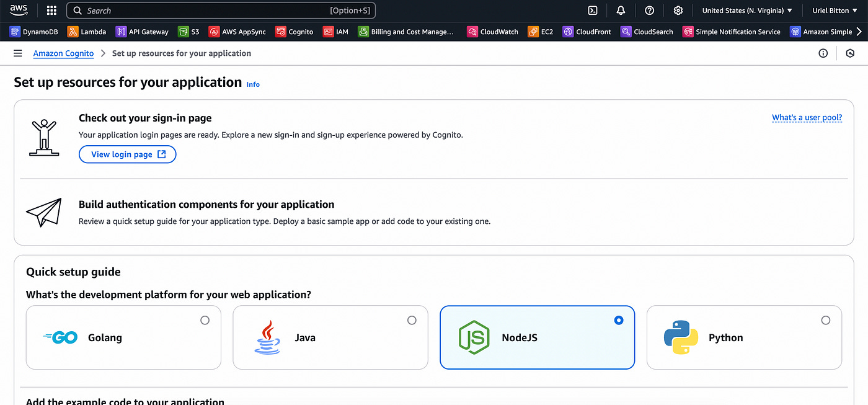Click in the AWS Search field
Screen dimensions: 868x405
[x=221, y=11]
